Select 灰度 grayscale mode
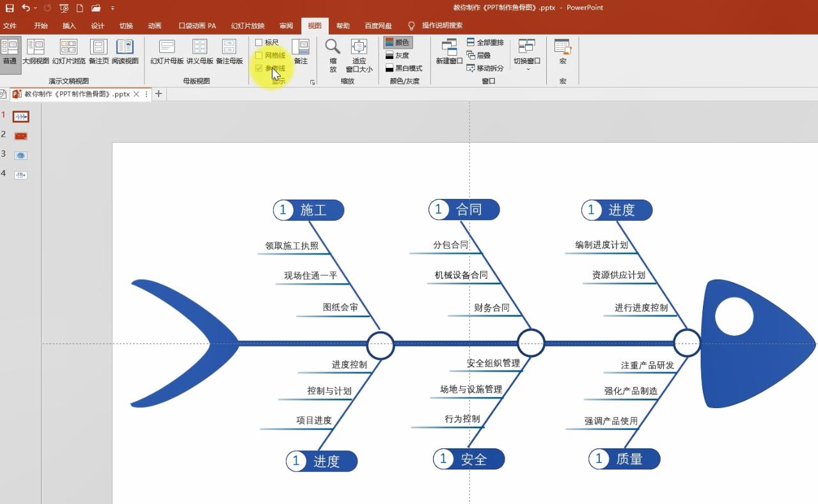This screenshot has width=818, height=504. (x=397, y=56)
